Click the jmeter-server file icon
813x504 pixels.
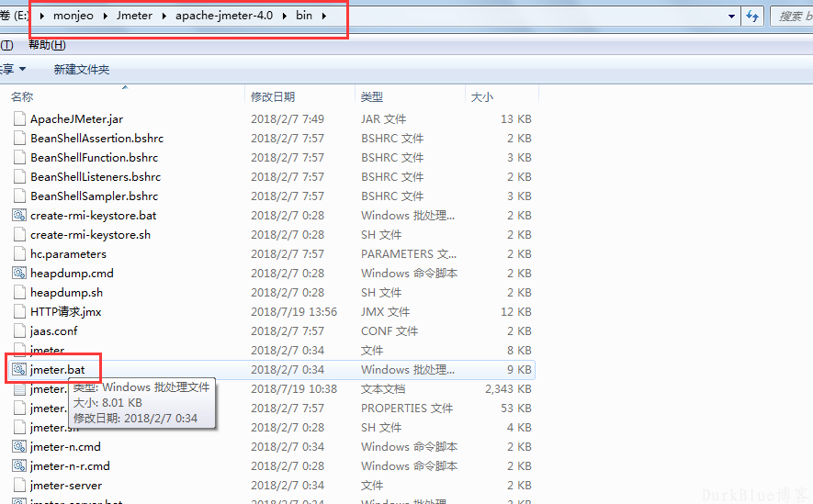click(x=19, y=486)
